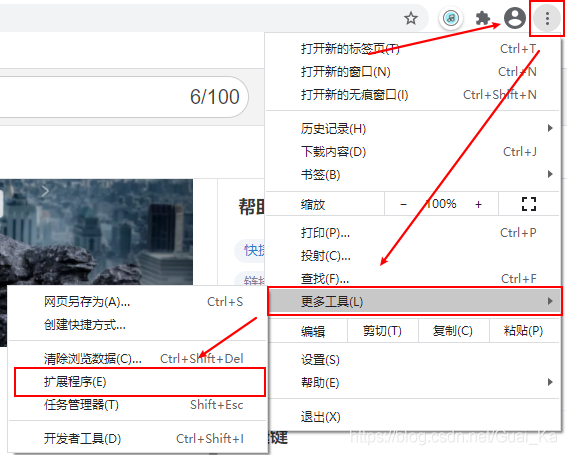Choose 退出(X) to quit Chrome
Image resolution: width=567 pixels, height=455 pixels.
click(413, 417)
